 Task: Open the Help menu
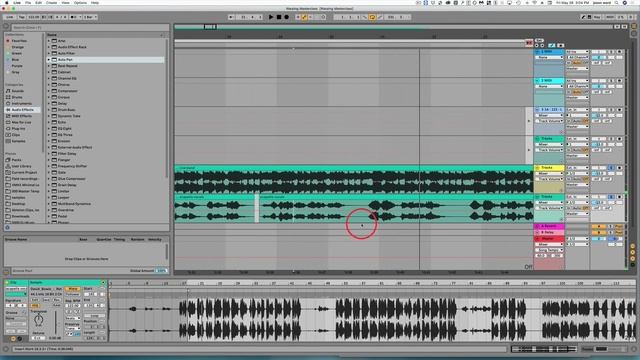coord(95,2)
